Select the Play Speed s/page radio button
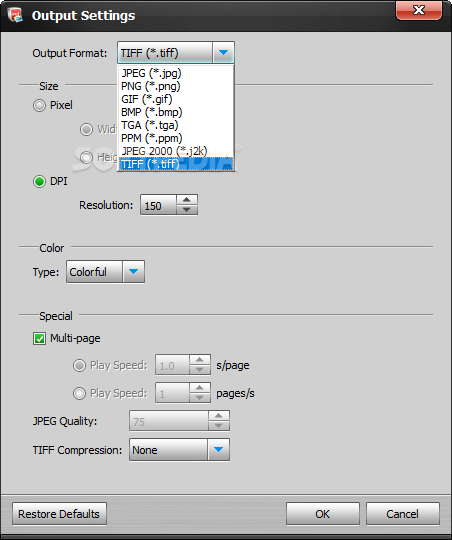This screenshot has height=540, width=452. pyautogui.click(x=79, y=365)
